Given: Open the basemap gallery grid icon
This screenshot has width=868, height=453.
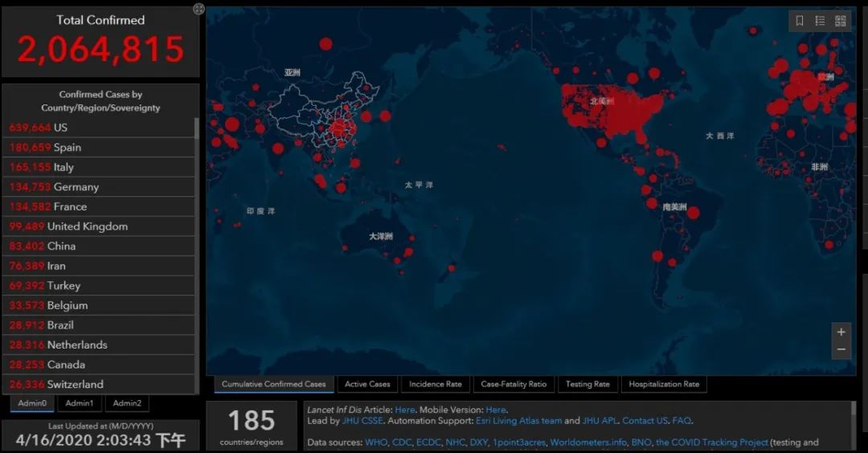Looking at the screenshot, I should [x=841, y=21].
